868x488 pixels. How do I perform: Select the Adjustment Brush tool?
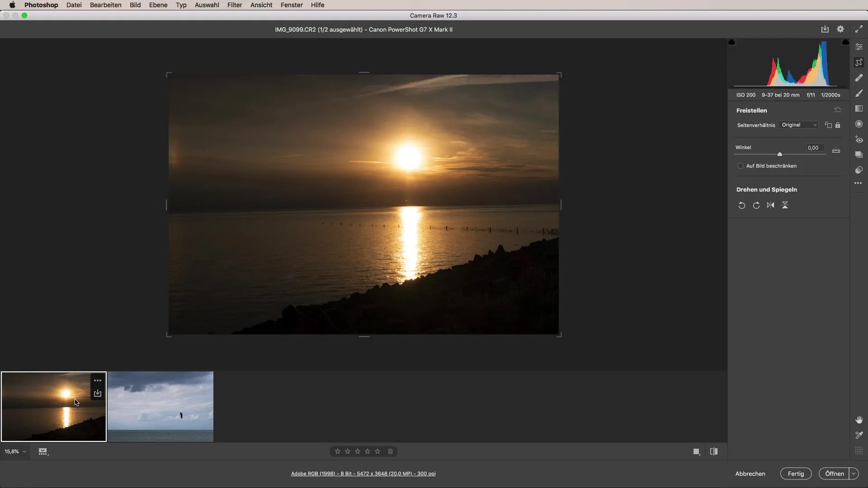(859, 93)
